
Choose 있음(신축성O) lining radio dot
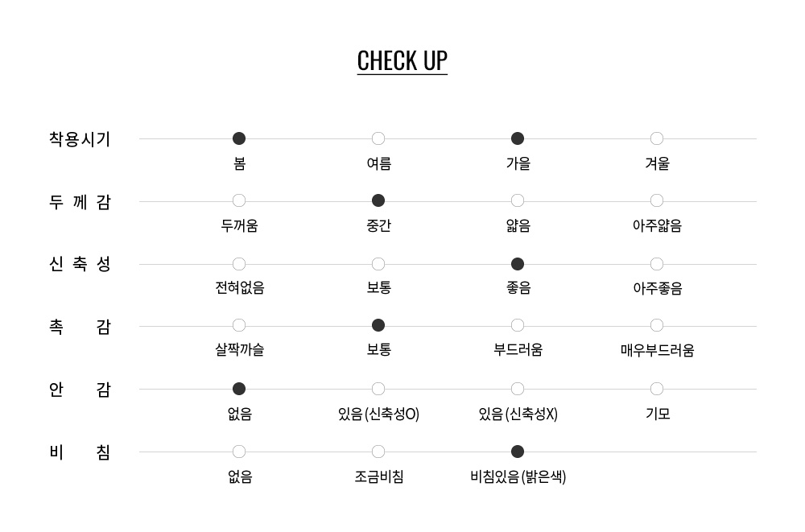tap(378, 389)
